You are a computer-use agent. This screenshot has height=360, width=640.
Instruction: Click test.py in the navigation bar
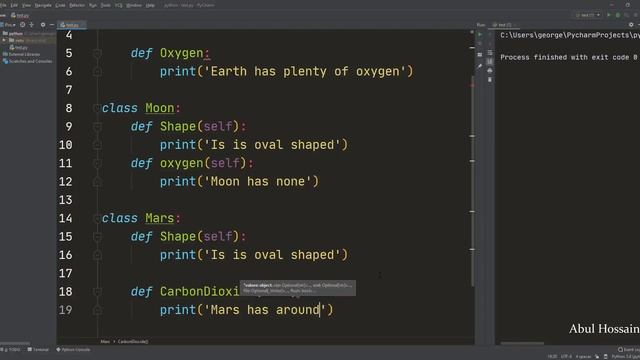(x=20, y=16)
